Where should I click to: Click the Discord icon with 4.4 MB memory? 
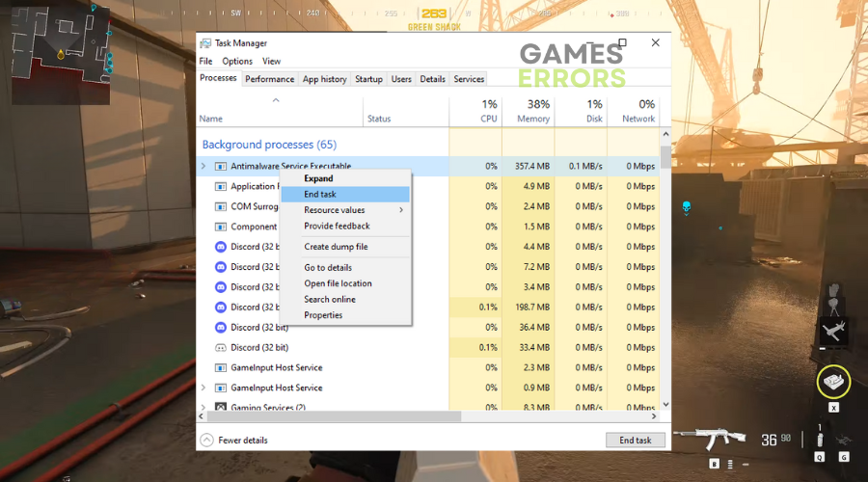(x=220, y=247)
